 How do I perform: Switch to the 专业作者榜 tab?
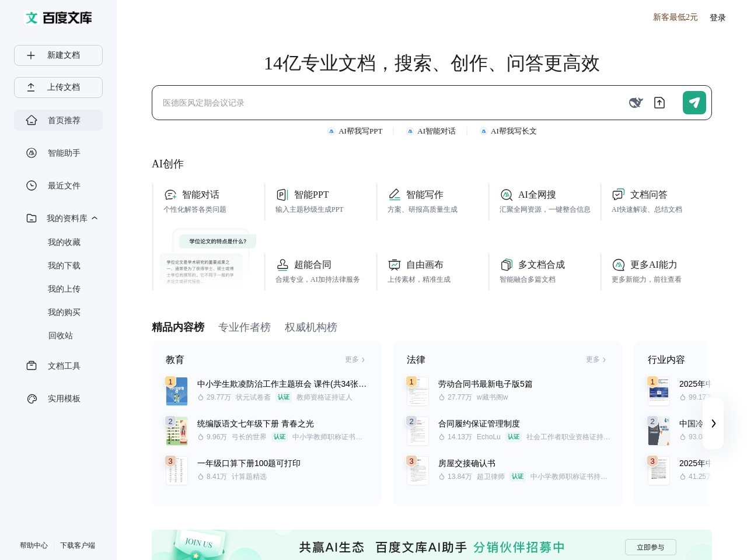pos(245,327)
